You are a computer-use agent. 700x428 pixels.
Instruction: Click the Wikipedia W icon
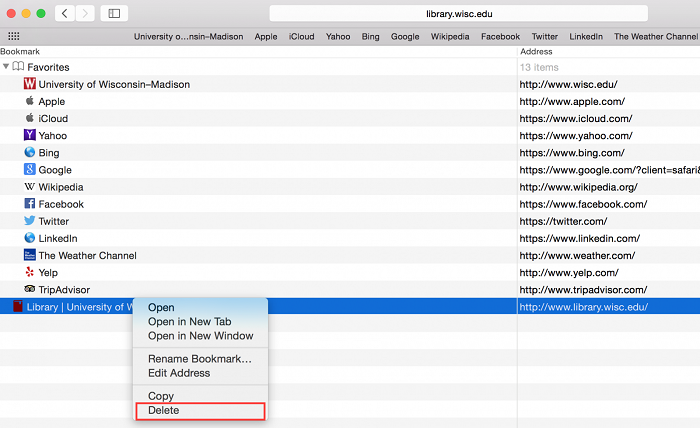click(x=29, y=187)
